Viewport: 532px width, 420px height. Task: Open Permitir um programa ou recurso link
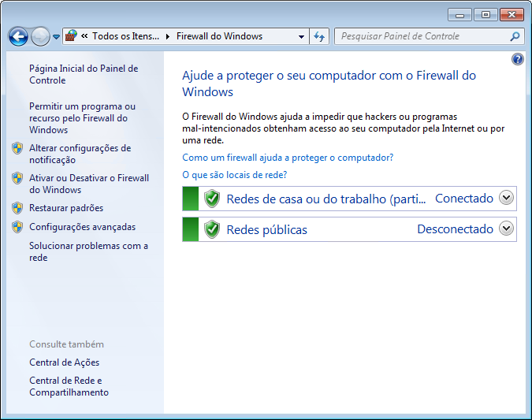pyautogui.click(x=83, y=118)
